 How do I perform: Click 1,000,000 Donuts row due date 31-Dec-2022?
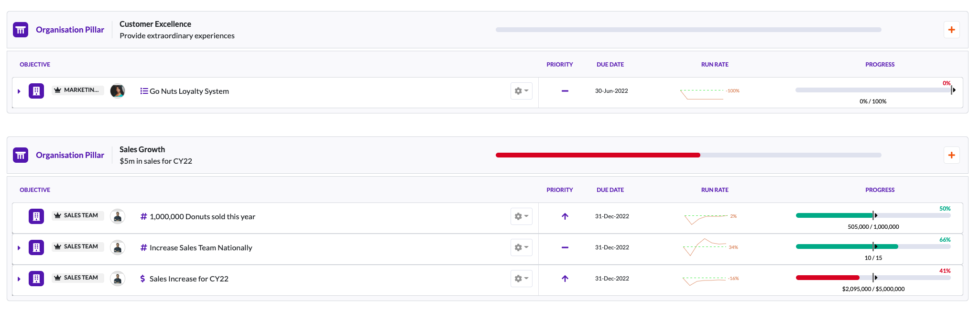(612, 216)
